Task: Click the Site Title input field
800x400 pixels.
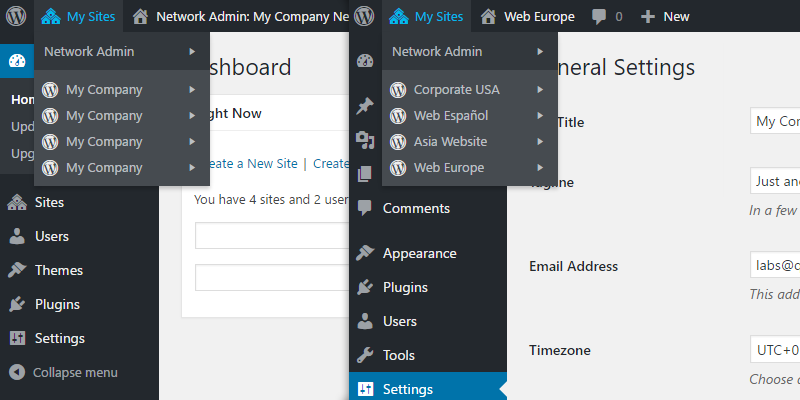Action: point(775,121)
